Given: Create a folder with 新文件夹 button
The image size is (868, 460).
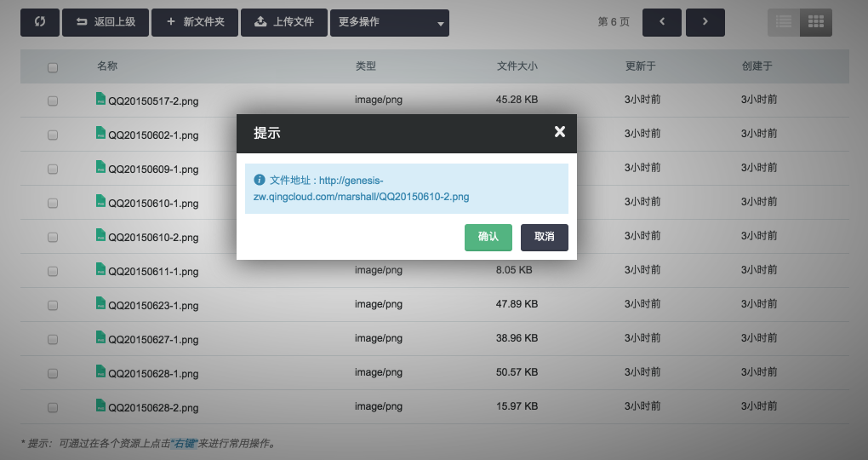Looking at the screenshot, I should (194, 22).
